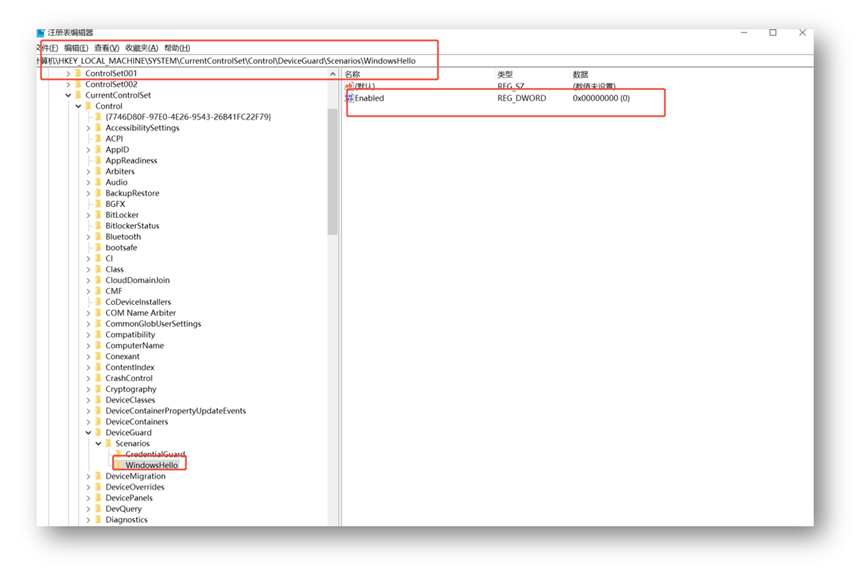865x568 pixels.
Task: Click the 0x00000000 (0) data value
Action: [x=601, y=98]
